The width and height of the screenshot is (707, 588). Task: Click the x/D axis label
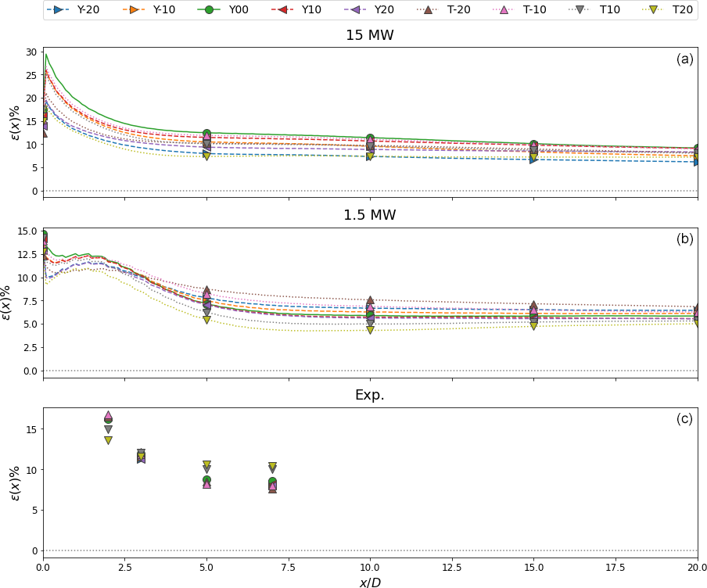pos(370,582)
